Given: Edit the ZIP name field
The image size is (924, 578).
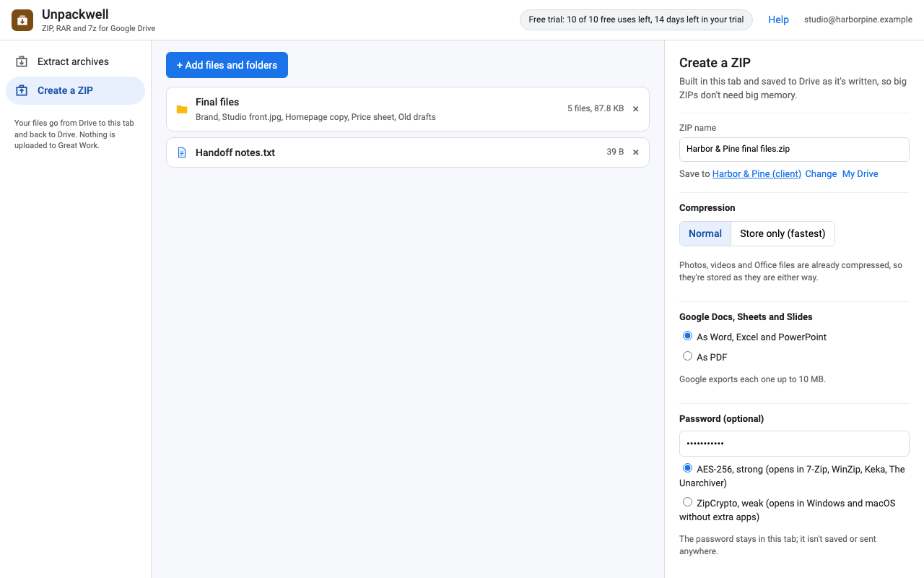Looking at the screenshot, I should point(794,149).
